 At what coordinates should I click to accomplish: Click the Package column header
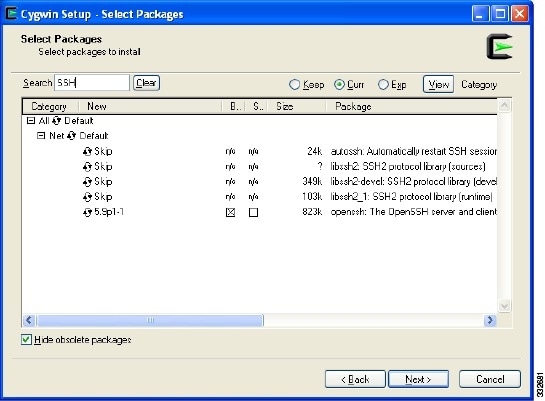click(412, 106)
